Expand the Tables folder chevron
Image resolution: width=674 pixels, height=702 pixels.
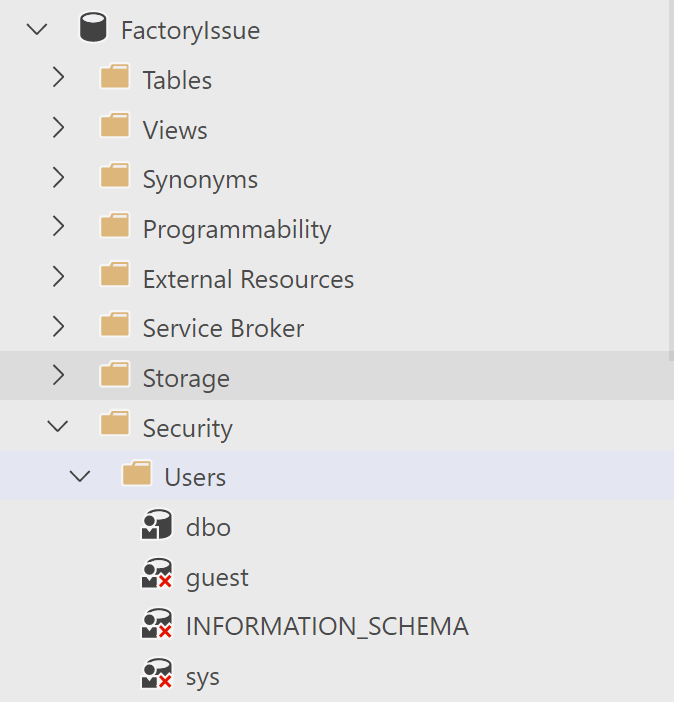point(58,77)
